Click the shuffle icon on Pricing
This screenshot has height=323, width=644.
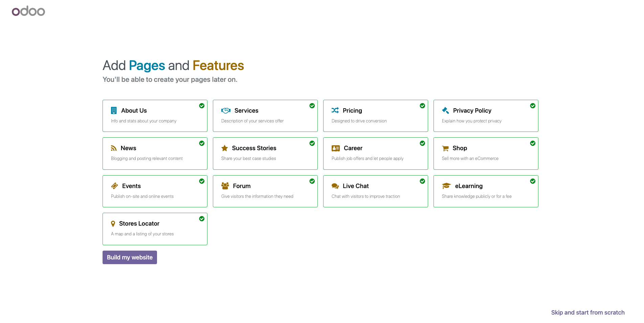335,110
